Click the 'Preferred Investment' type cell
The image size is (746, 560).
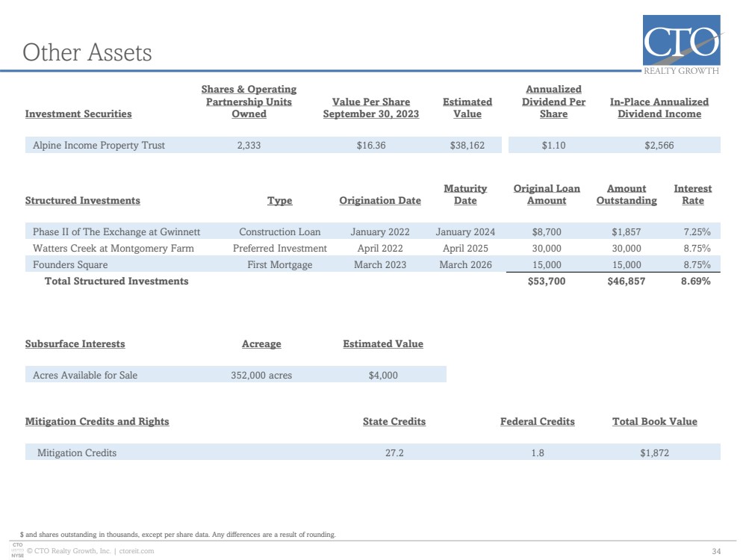pyautogui.click(x=280, y=248)
